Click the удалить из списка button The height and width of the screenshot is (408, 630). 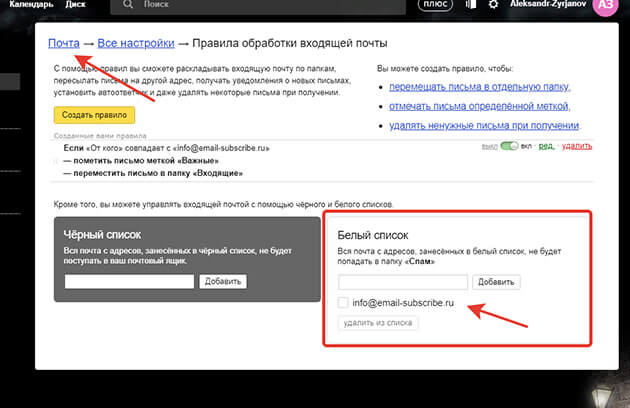click(x=378, y=323)
